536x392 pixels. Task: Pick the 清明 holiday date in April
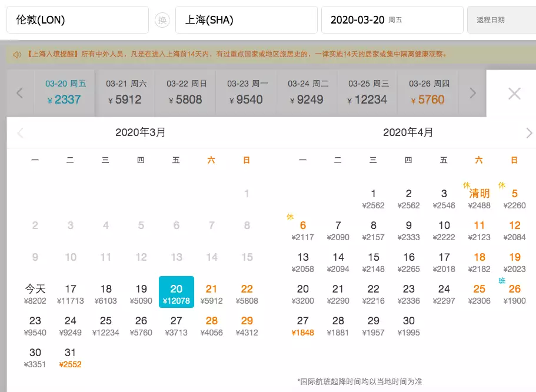[479, 198]
